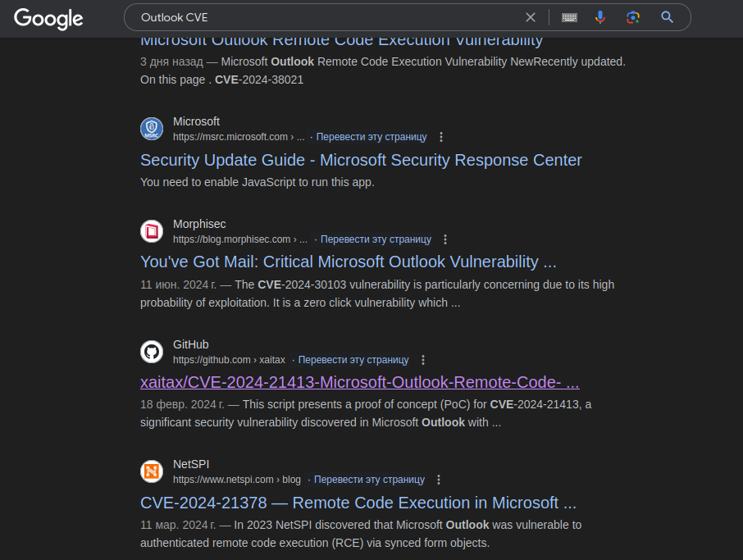Click snippet text CVE-2024-38021
Viewport: 743px width, 560px height.
259,80
